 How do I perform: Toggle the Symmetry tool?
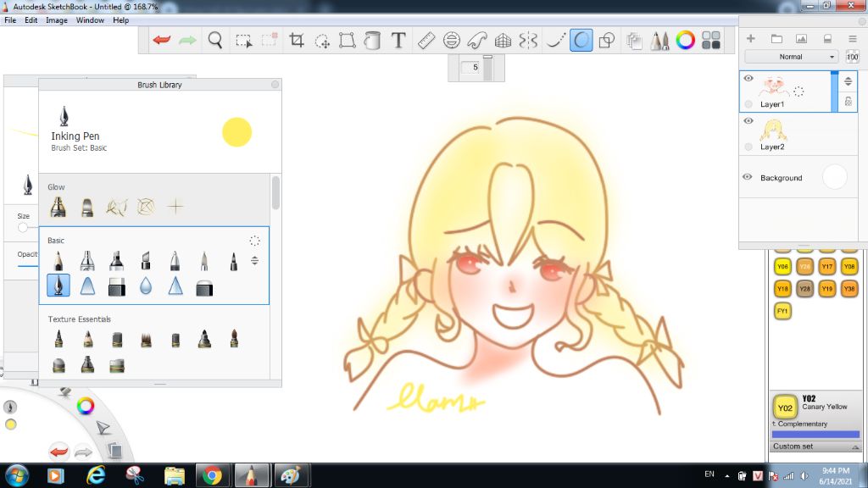tap(529, 41)
